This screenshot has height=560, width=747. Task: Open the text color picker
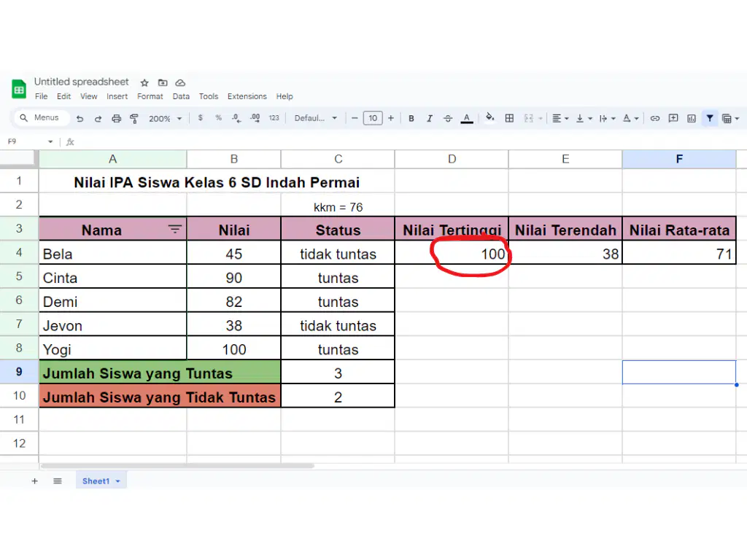[467, 118]
